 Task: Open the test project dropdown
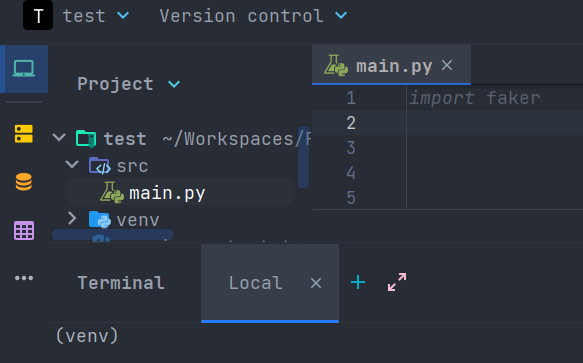tap(96, 16)
